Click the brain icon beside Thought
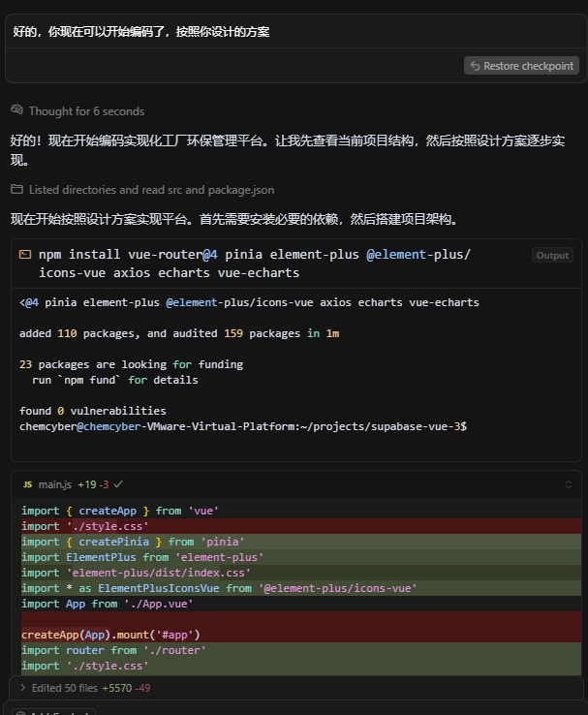Image resolution: width=588 pixels, height=715 pixels. click(x=16, y=110)
